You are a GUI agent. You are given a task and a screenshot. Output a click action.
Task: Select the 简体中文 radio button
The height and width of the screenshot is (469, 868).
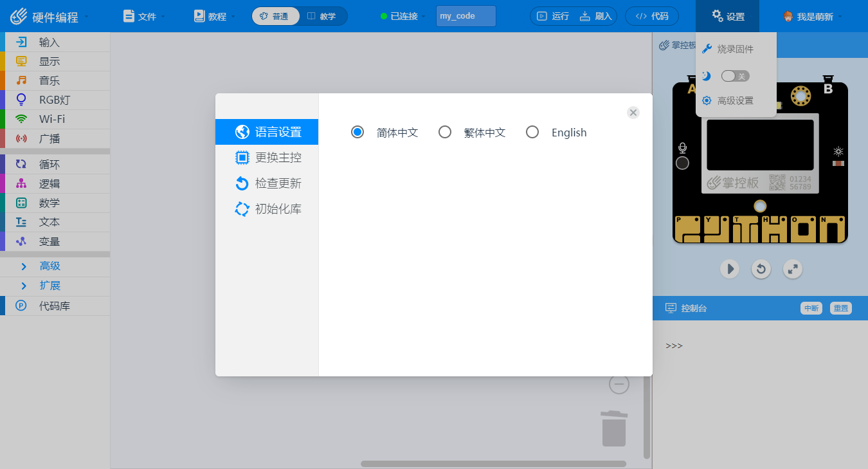(357, 132)
